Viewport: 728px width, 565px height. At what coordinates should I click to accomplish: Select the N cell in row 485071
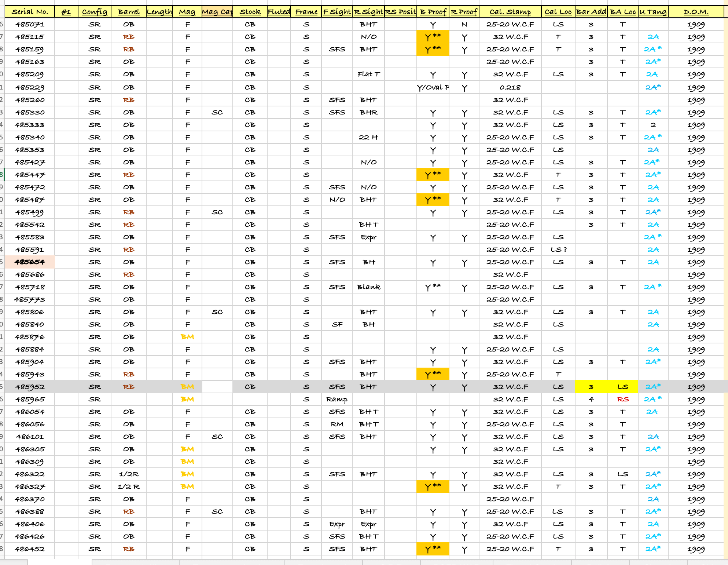[464, 25]
